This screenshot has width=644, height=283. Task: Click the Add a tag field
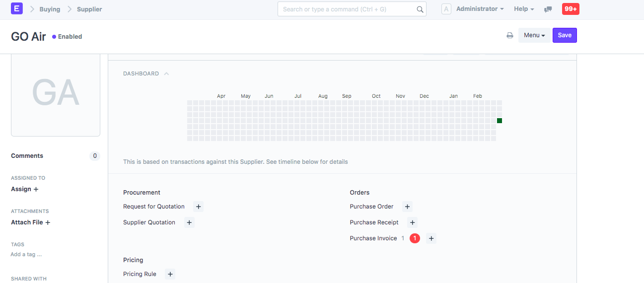26,254
